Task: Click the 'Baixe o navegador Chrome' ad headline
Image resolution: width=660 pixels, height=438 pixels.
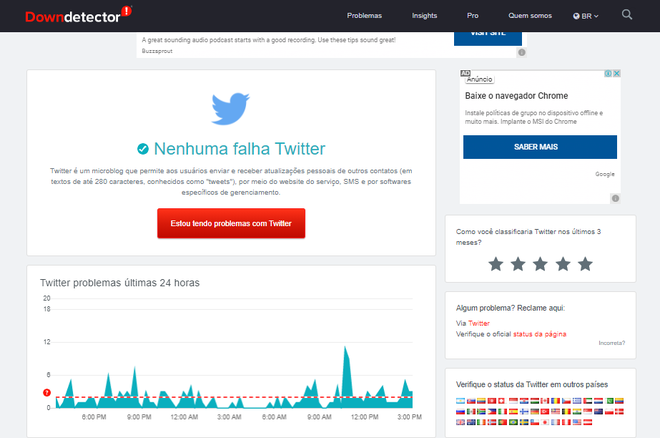Action: tap(516, 96)
